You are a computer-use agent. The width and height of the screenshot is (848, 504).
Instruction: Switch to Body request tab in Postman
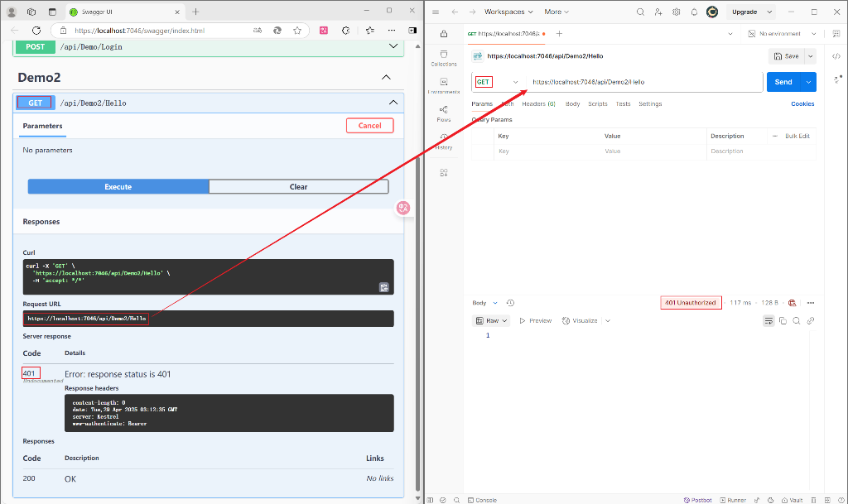click(573, 103)
